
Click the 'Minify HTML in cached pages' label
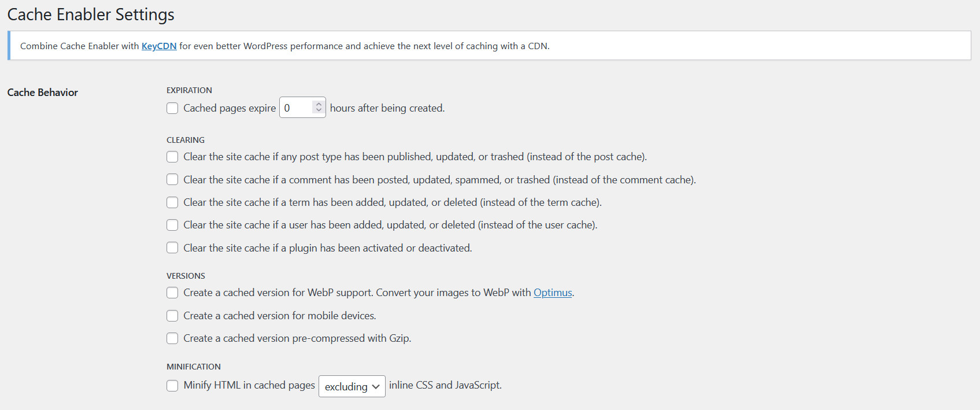coord(249,385)
